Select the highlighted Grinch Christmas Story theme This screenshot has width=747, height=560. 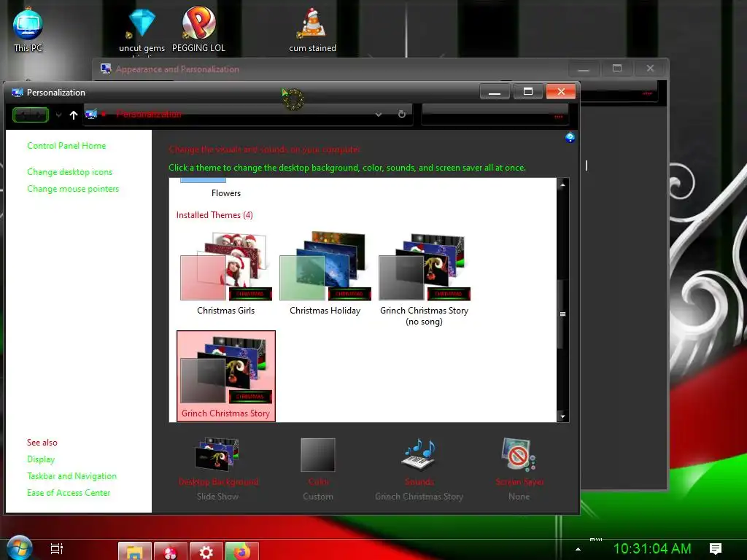click(226, 376)
